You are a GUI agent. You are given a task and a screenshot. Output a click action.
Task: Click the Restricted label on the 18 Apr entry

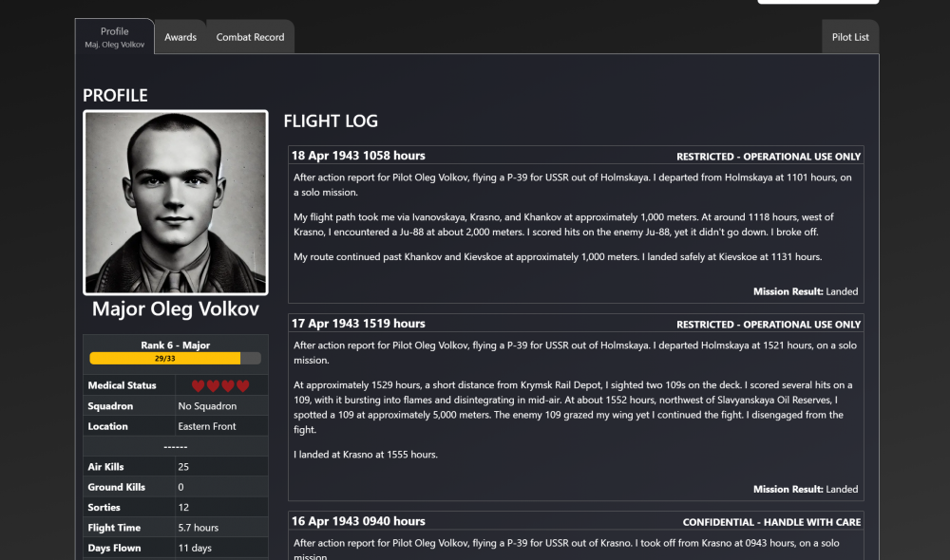(x=769, y=157)
